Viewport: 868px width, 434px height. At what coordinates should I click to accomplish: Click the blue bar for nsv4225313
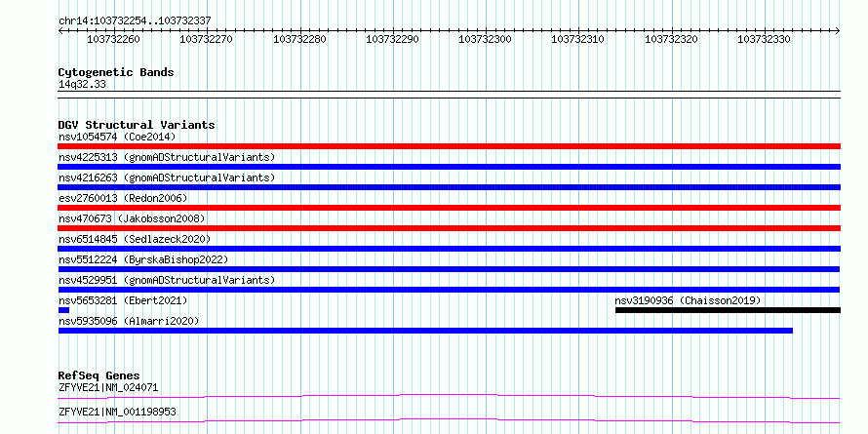pyautogui.click(x=450, y=167)
